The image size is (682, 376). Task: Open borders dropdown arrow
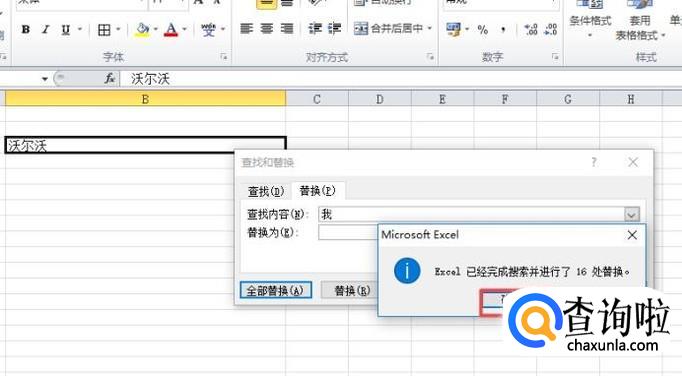118,30
